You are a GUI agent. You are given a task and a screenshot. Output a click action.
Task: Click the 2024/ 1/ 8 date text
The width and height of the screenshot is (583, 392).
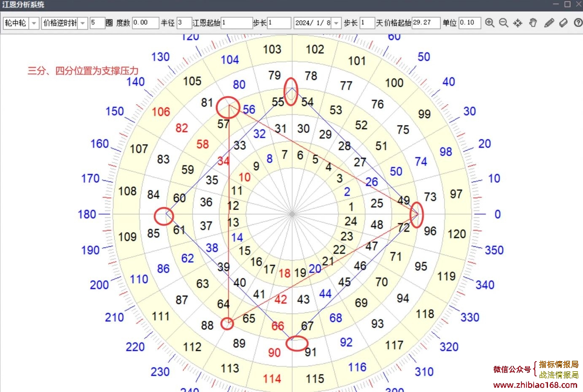click(x=313, y=23)
